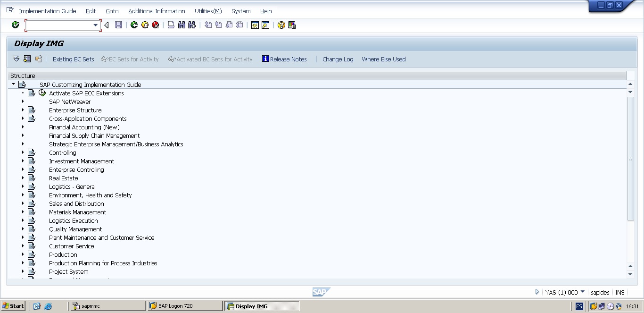Click the third icon in the IMG application toolbar
Image resolution: width=644 pixels, height=313 pixels.
(x=39, y=59)
